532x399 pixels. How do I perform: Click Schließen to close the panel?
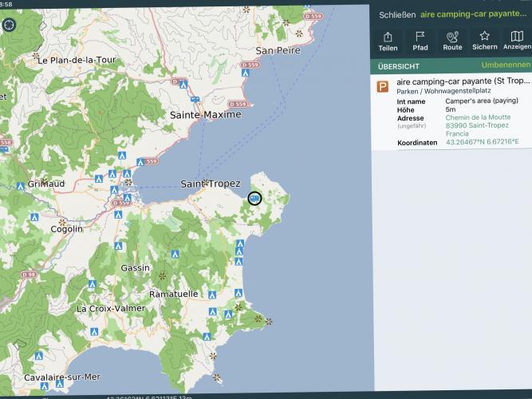[396, 14]
